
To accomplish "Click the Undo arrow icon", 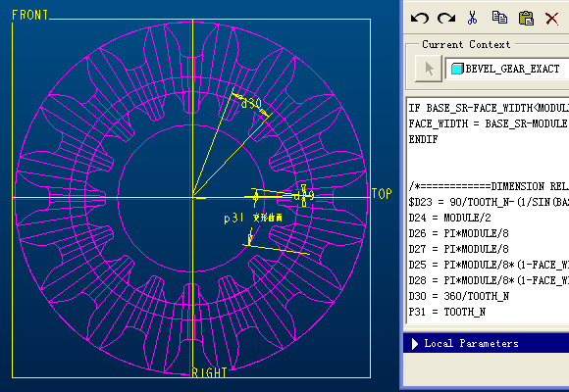I will (420, 18).
